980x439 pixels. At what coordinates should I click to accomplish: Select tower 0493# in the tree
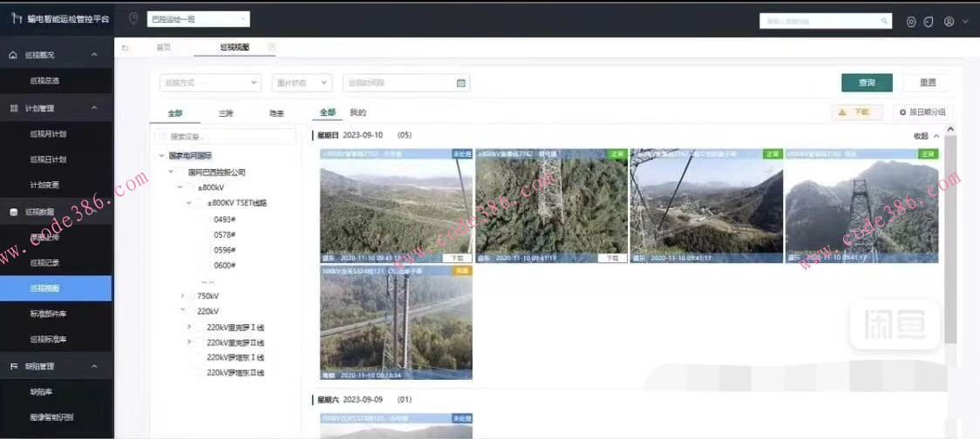point(224,219)
